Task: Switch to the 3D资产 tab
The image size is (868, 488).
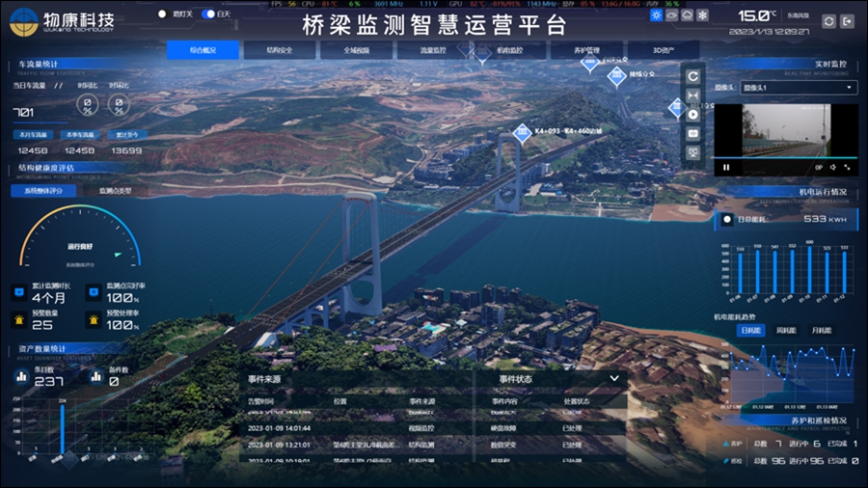Action: 663,50
